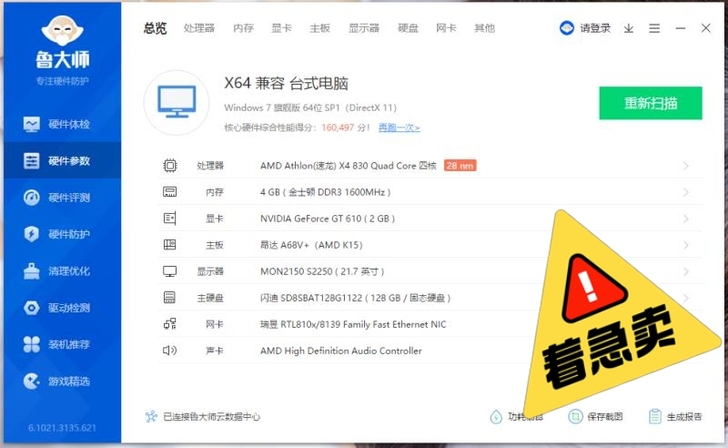Switch to 内存 tab

[243, 28]
